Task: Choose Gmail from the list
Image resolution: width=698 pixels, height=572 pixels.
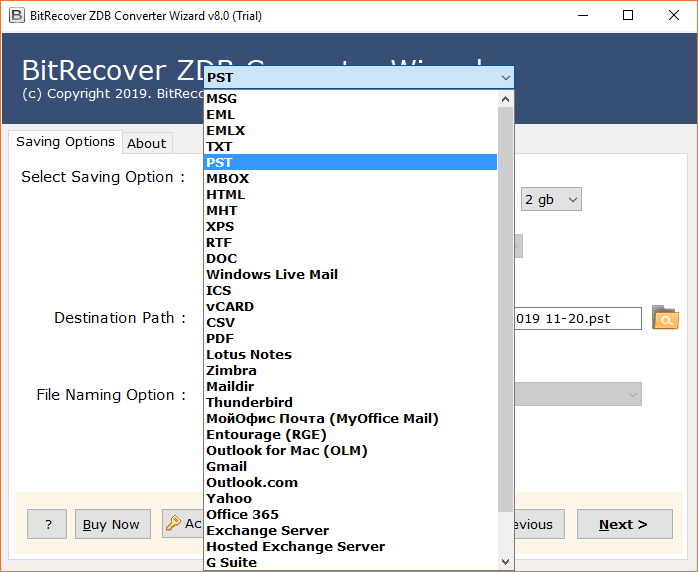Action: pos(350,467)
